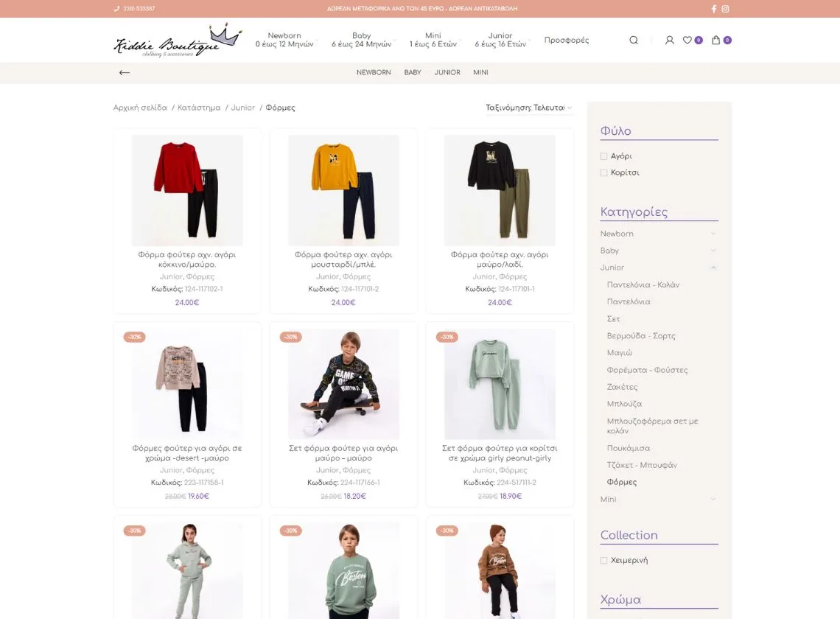Open Baby 6 έως 24 Μηνών menu
This screenshot has width=840, height=619.
[362, 41]
